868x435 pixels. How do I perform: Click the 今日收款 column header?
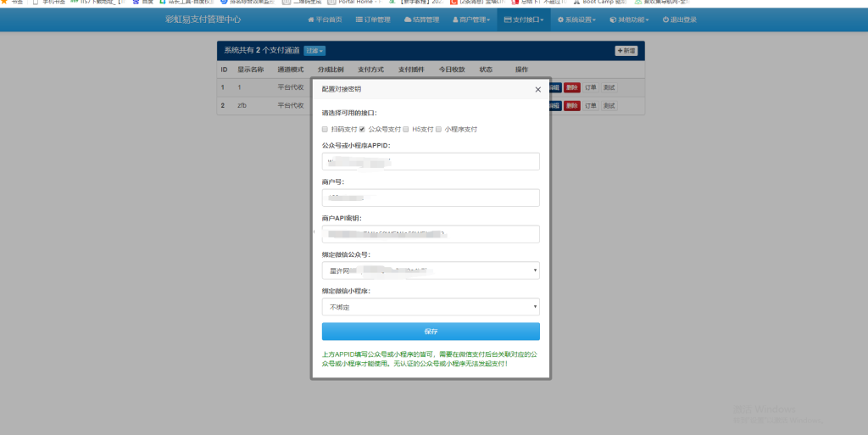453,70
